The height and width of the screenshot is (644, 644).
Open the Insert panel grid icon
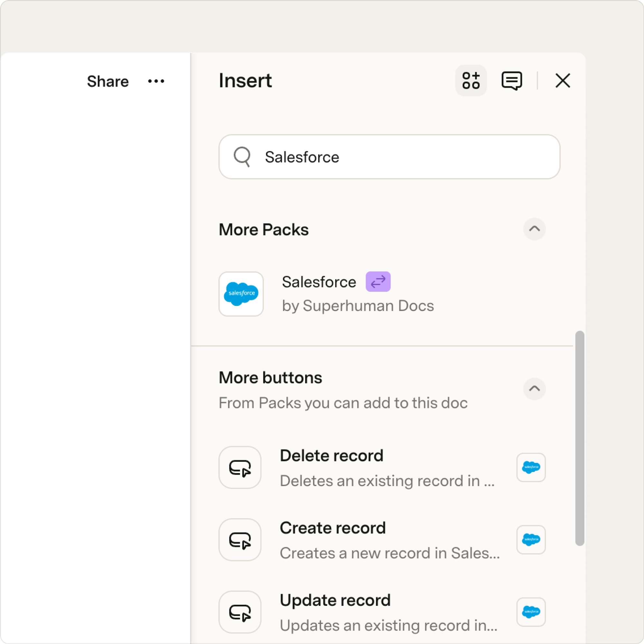pyautogui.click(x=471, y=80)
